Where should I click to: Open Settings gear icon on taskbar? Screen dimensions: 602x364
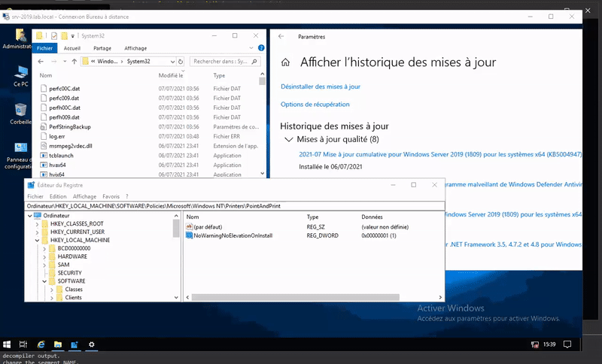point(91,344)
